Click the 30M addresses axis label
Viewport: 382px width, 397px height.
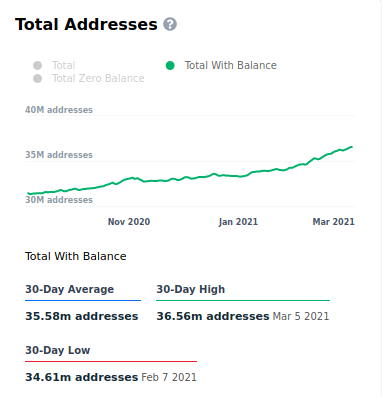point(59,200)
